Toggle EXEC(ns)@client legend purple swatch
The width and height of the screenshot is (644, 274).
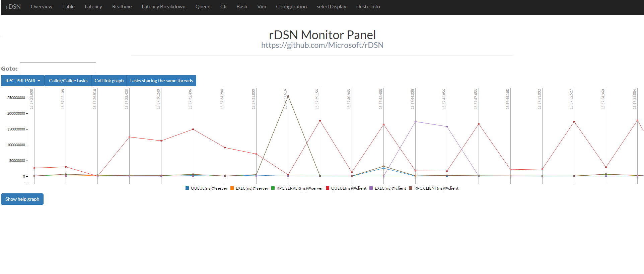[x=371, y=188]
